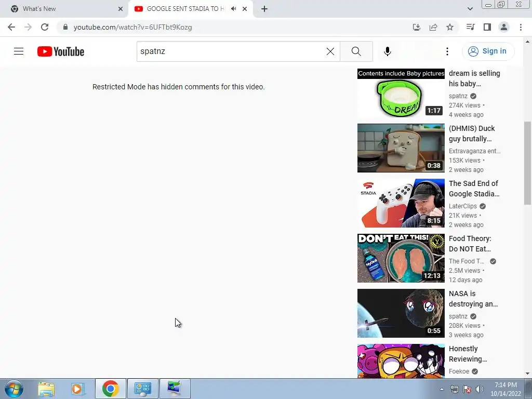Image resolution: width=532 pixels, height=399 pixels.
Task: Click the page vertical scrollbar thumb
Action: click(528, 163)
